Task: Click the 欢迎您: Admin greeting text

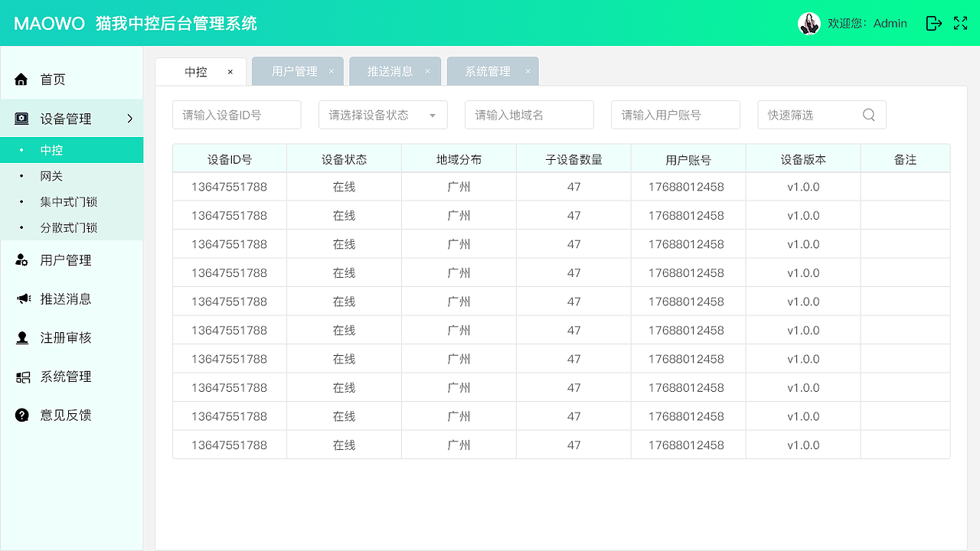Action: 867,24
